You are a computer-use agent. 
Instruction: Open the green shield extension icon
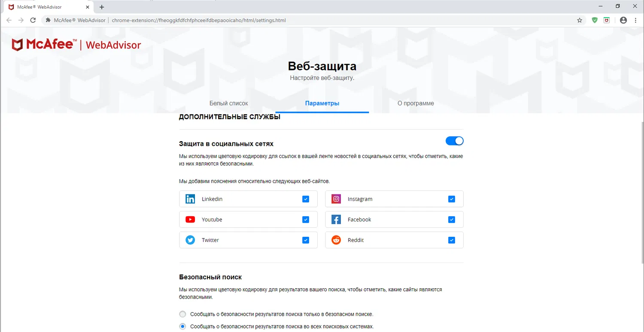point(595,20)
